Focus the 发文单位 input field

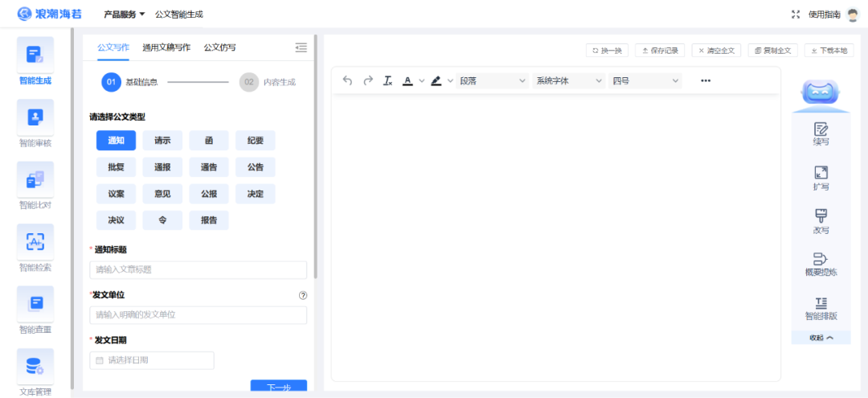pyautogui.click(x=199, y=315)
